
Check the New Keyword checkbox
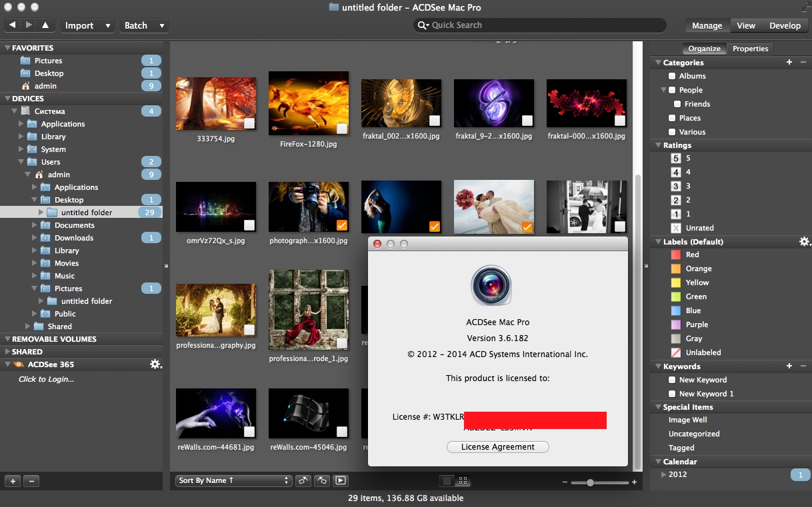[x=672, y=380]
